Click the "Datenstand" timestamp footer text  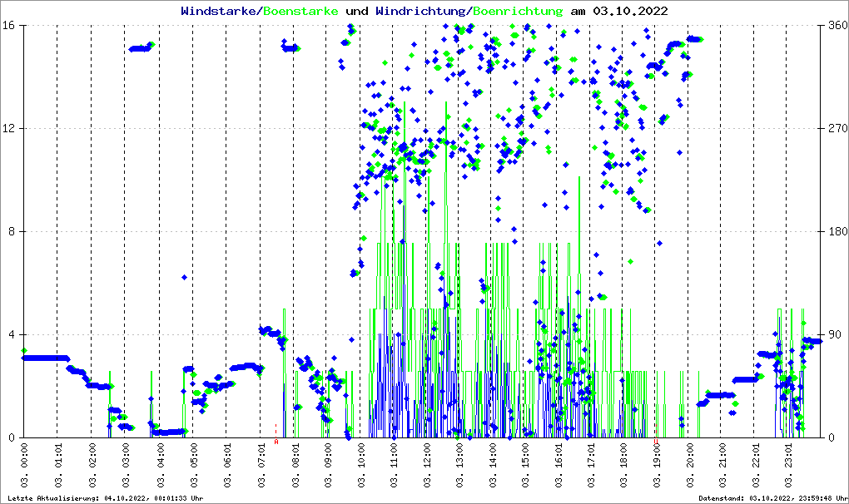771,497
